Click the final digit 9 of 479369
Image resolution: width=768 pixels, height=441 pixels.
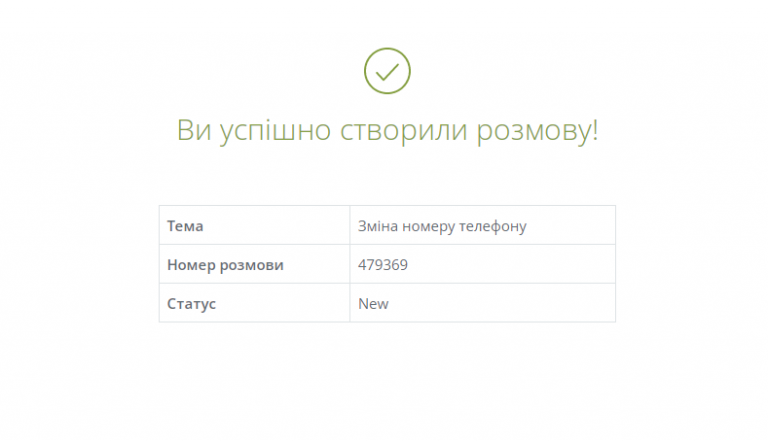point(404,265)
